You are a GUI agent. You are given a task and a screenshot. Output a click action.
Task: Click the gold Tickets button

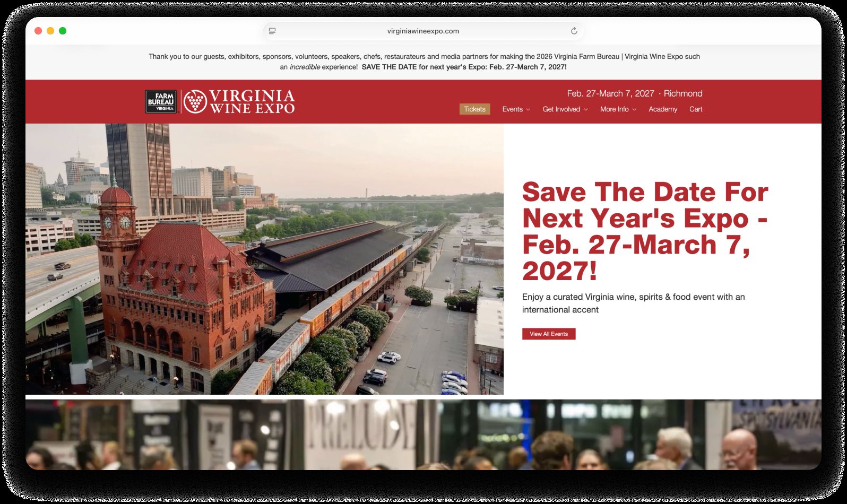[x=474, y=109]
